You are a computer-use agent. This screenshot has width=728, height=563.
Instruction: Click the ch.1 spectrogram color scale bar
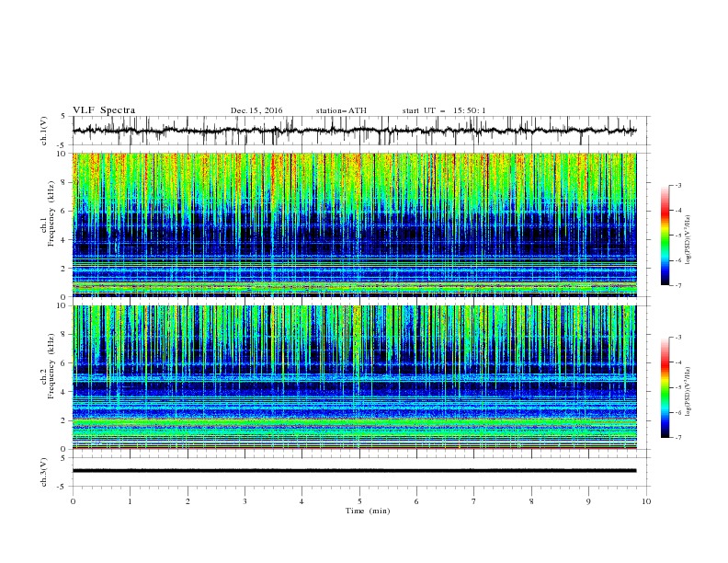pyautogui.click(x=665, y=236)
